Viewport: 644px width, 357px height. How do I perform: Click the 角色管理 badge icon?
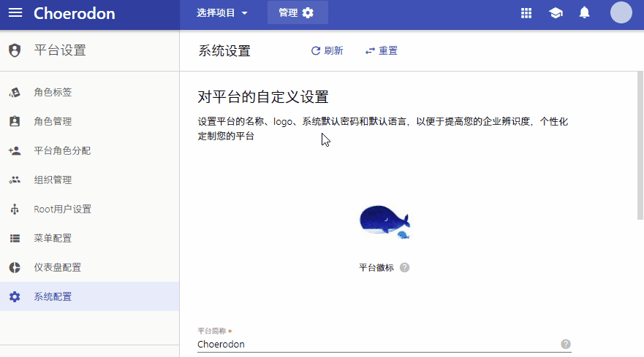tap(15, 121)
